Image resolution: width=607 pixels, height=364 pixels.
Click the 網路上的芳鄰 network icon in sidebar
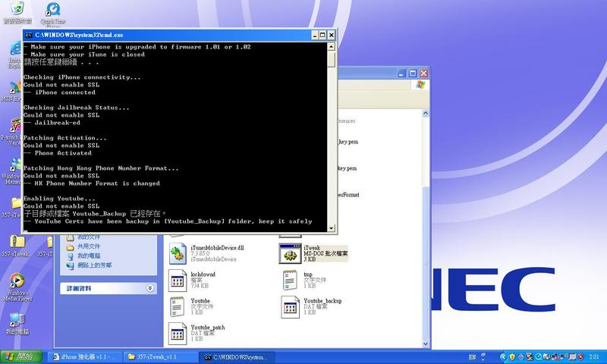tap(70, 265)
